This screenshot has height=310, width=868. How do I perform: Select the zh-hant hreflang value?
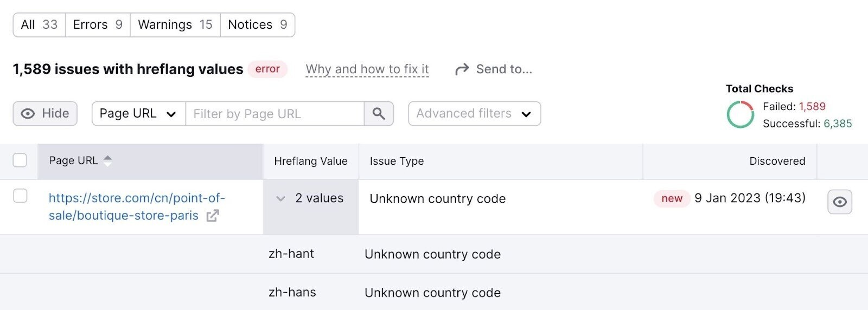291,254
